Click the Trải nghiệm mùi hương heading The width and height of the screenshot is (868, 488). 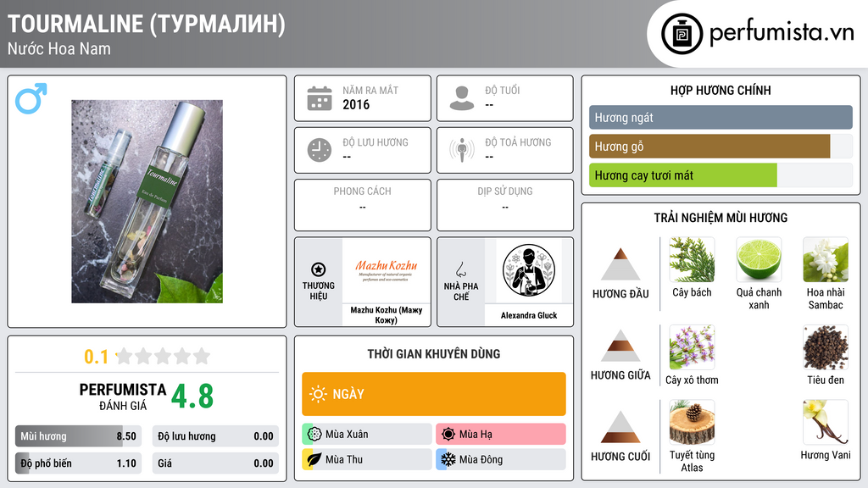(721, 218)
